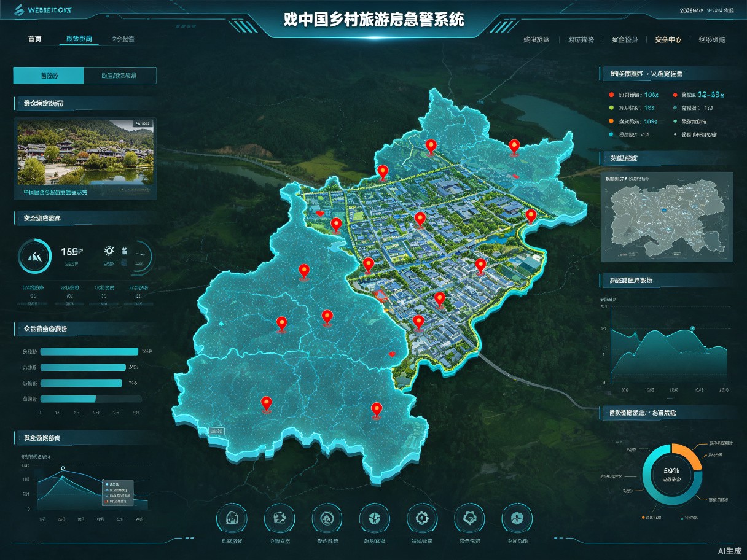Click the "12-63" value in the top-right legend

[711, 95]
